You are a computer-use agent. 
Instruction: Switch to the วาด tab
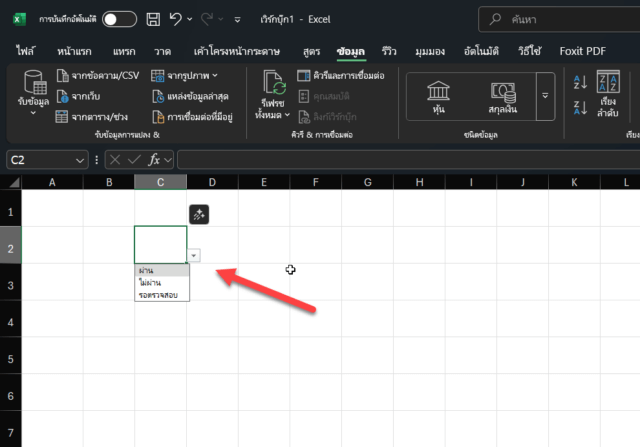pos(162,51)
